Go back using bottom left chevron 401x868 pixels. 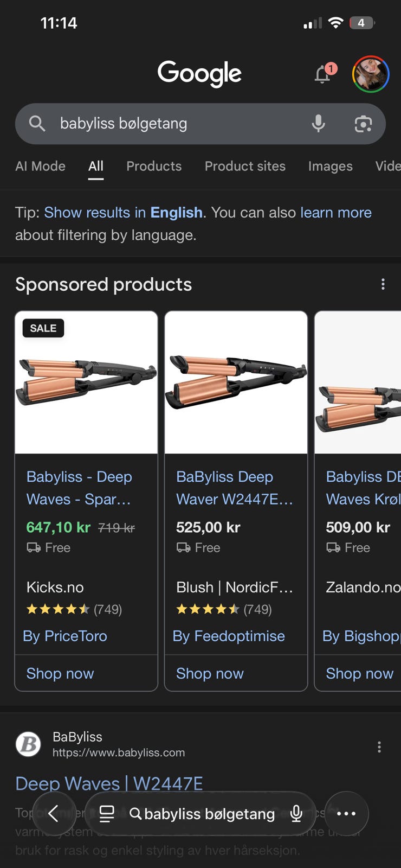(54, 813)
